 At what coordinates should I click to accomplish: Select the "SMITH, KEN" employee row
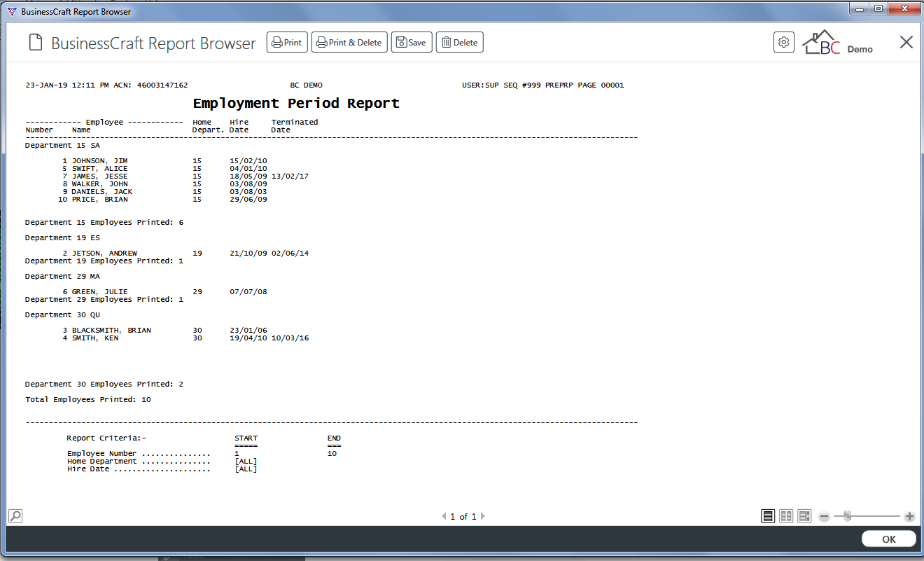click(x=185, y=338)
